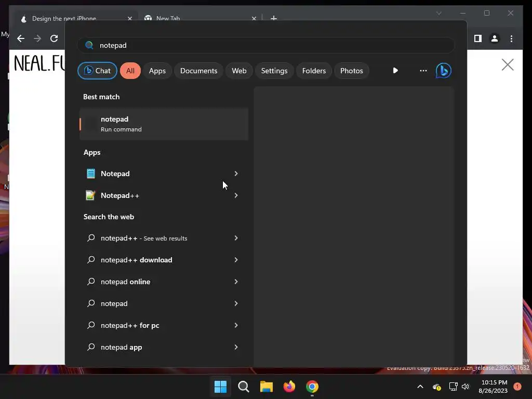Expand 'notepad online' chevron
This screenshot has width=532, height=399.
236,282
